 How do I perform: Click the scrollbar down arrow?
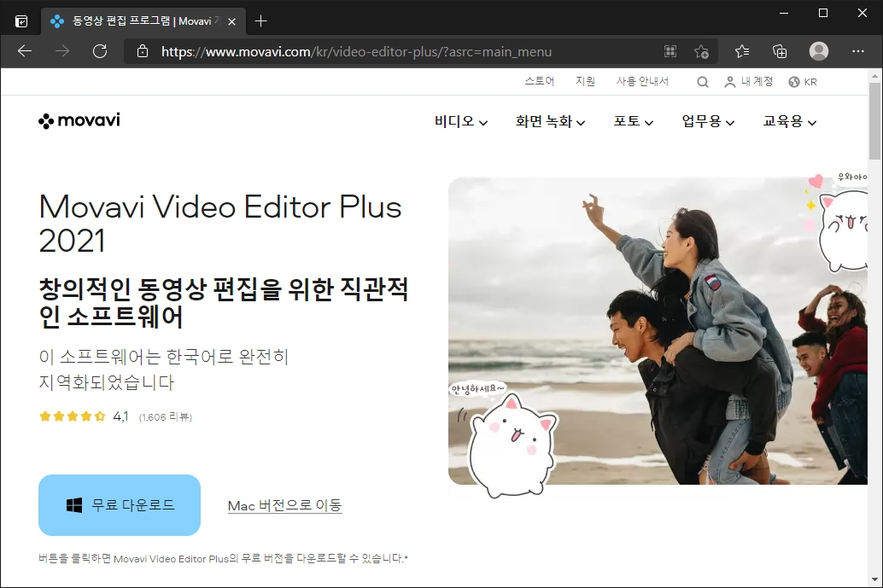874,579
